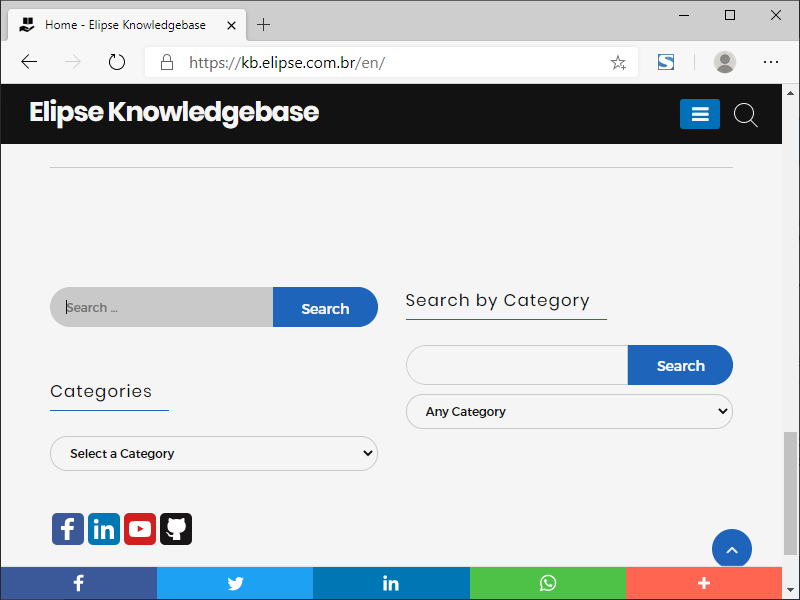Open the GitHub social icon link
800x600 pixels.
coord(176,529)
